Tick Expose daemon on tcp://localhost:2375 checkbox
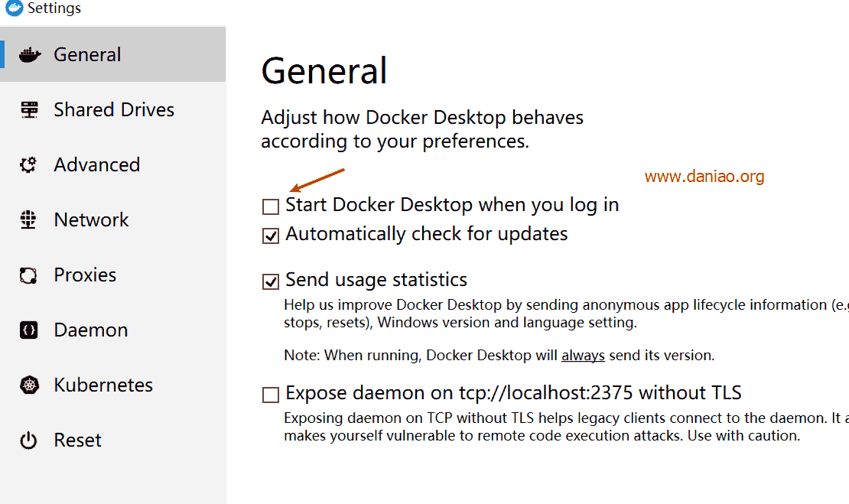849x504 pixels. [271, 395]
